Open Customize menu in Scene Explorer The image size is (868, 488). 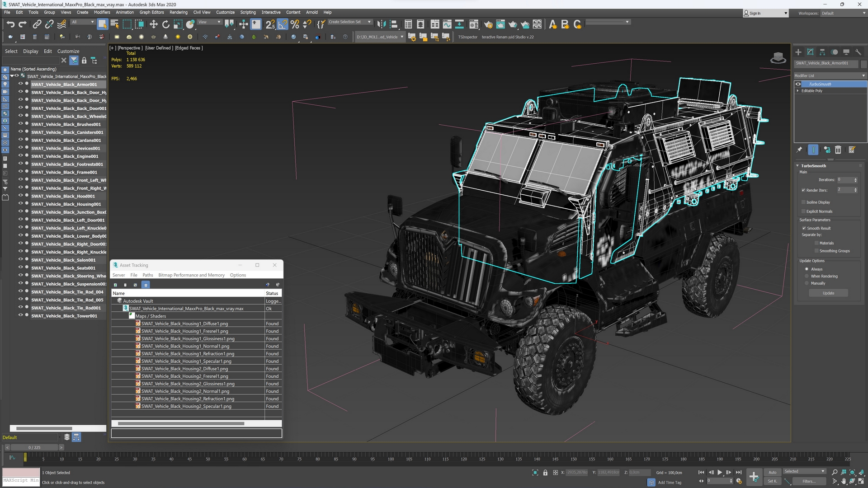[x=68, y=51]
